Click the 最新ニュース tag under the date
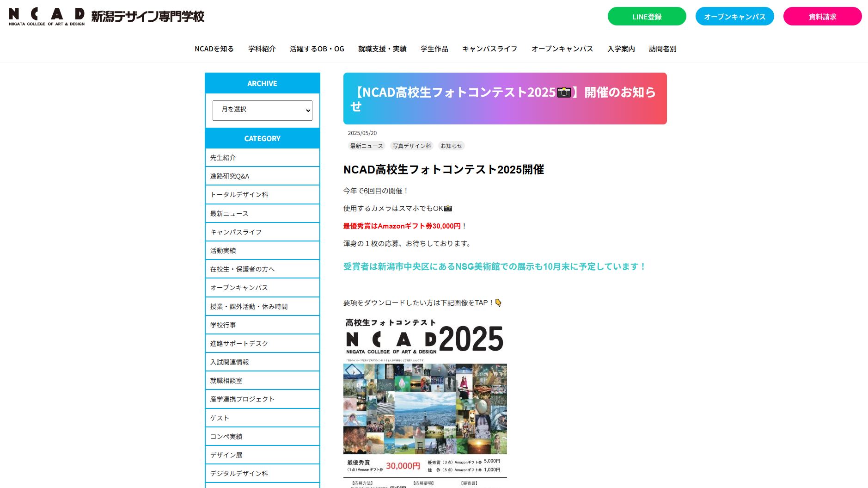The height and width of the screenshot is (488, 868). tap(367, 146)
